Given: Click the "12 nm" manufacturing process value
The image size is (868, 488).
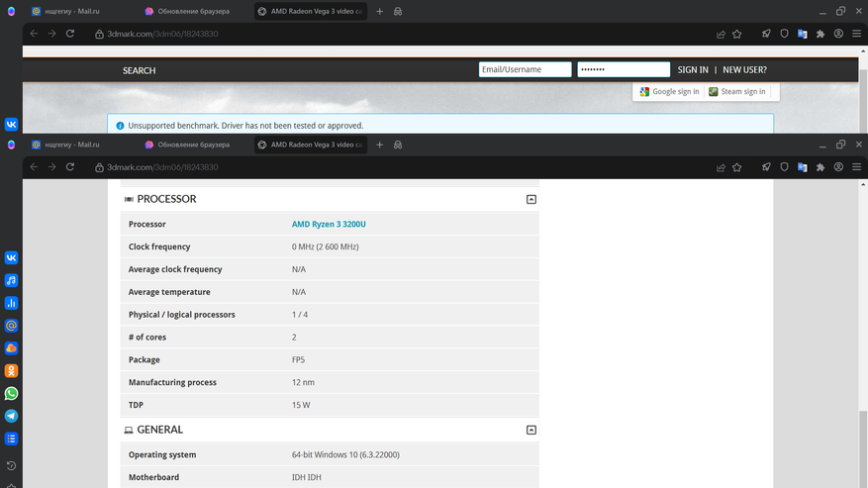Looking at the screenshot, I should pyautogui.click(x=303, y=382).
